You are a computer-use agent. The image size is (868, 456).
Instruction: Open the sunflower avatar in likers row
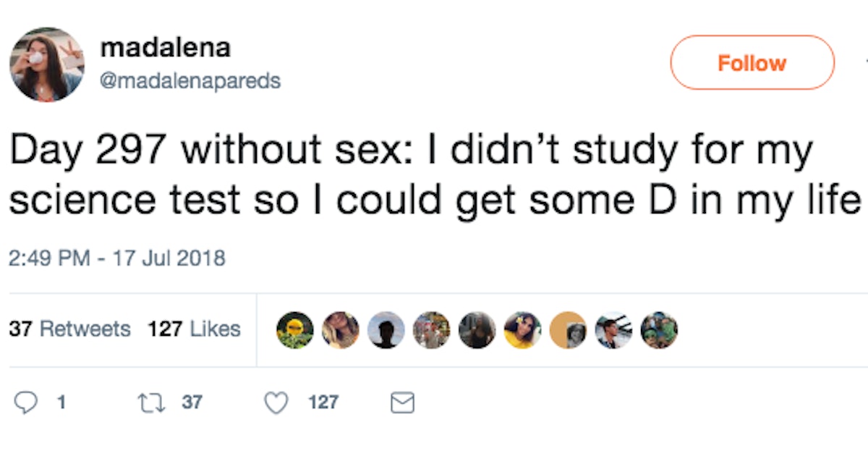pyautogui.click(x=295, y=330)
